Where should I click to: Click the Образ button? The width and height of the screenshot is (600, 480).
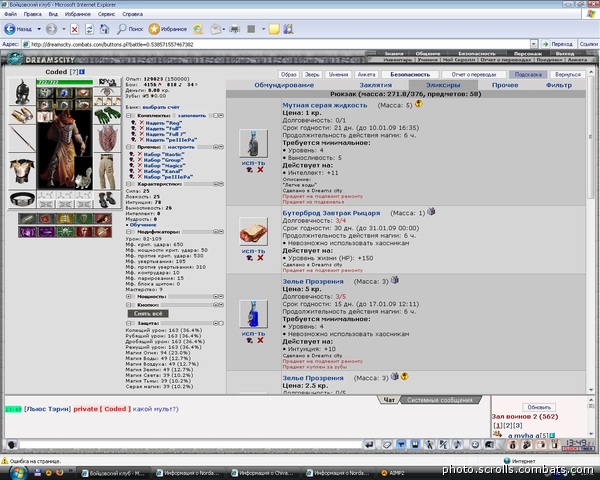pos(289,75)
